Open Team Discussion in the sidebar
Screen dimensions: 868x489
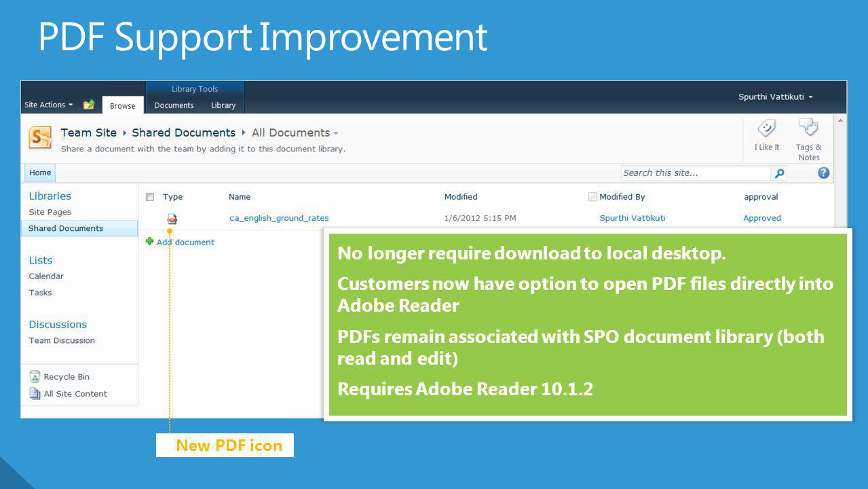tap(62, 341)
